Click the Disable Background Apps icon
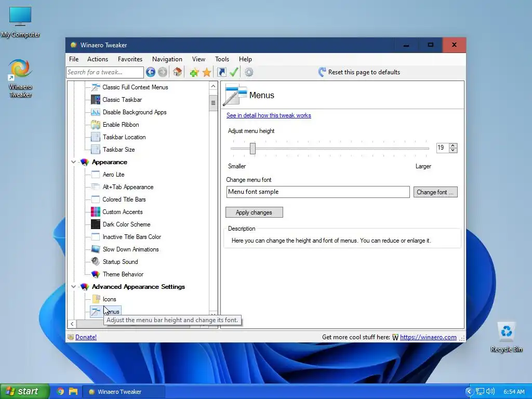532x399 pixels. [x=96, y=112]
